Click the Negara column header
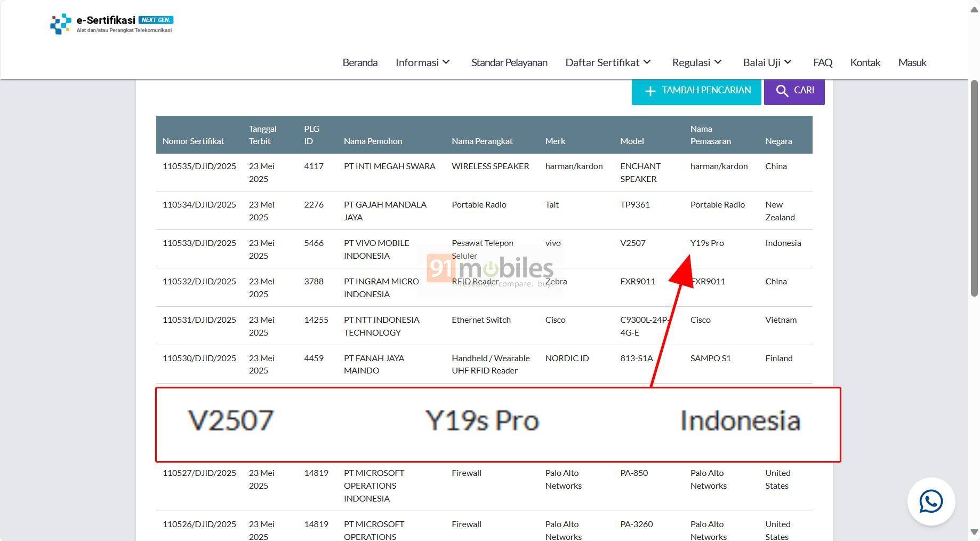This screenshot has width=980, height=541. pyautogui.click(x=778, y=141)
